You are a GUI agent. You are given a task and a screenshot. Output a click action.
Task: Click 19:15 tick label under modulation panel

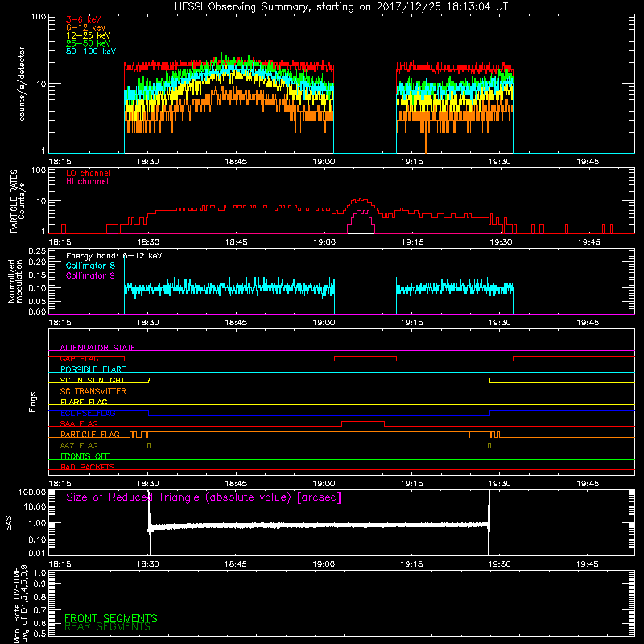412,323
